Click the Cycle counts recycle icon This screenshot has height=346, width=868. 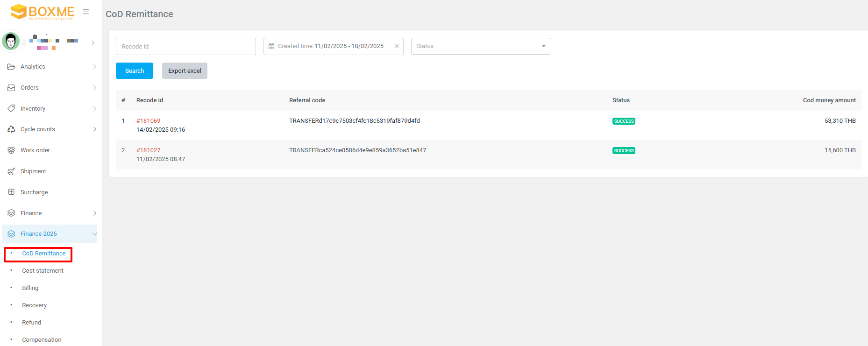[11, 129]
